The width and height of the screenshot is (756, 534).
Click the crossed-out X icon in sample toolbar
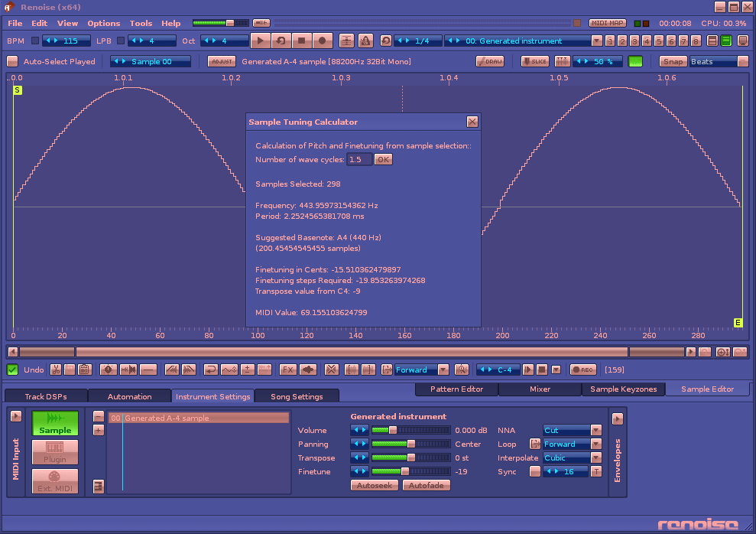(x=331, y=370)
